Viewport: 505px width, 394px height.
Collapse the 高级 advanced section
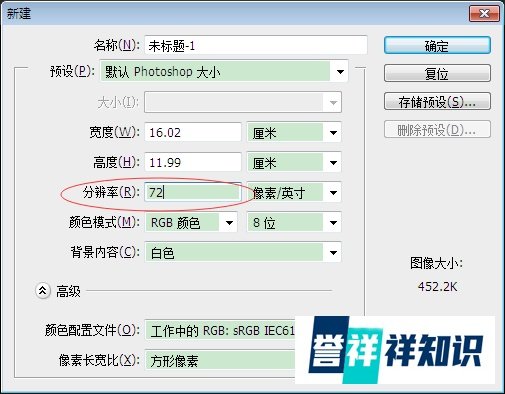point(43,291)
